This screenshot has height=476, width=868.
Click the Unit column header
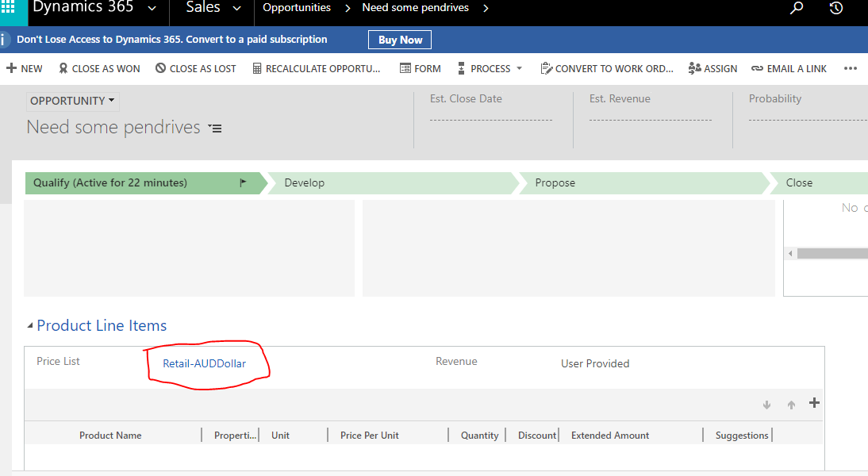(x=280, y=436)
